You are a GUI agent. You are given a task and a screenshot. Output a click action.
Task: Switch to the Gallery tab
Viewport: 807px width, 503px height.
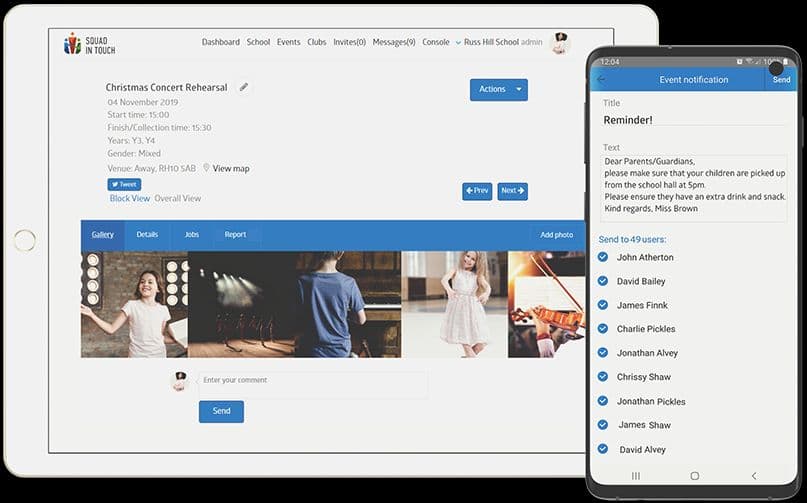[102, 235]
